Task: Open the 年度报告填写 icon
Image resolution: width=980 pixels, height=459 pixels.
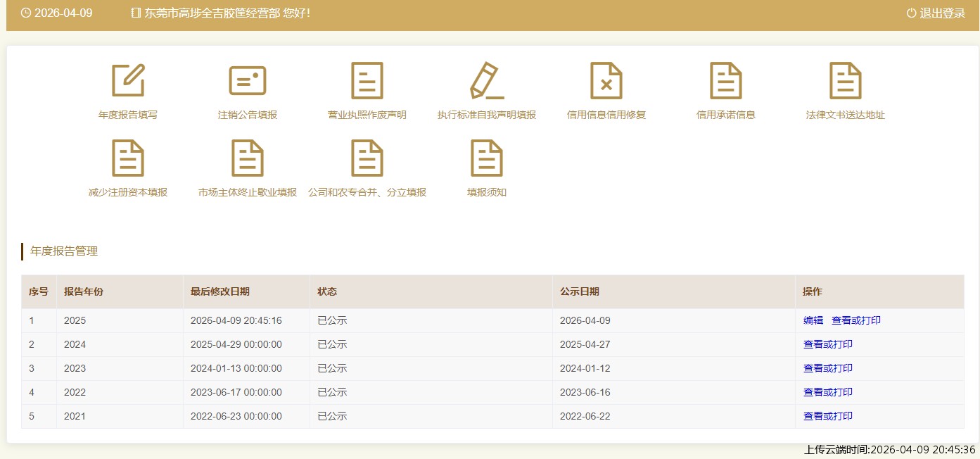Action: point(128,81)
